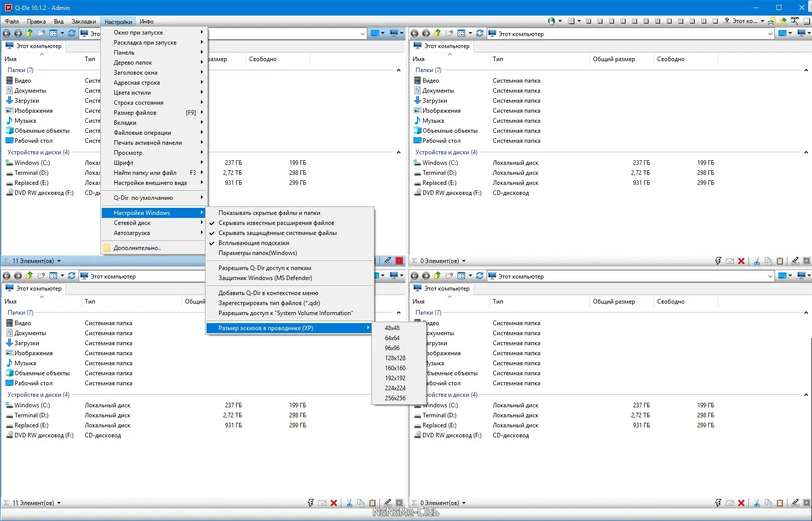This screenshot has width=812, height=521.
Task: Select "Terminal (D:)" drive in bottom-right pane
Action: tap(439, 415)
